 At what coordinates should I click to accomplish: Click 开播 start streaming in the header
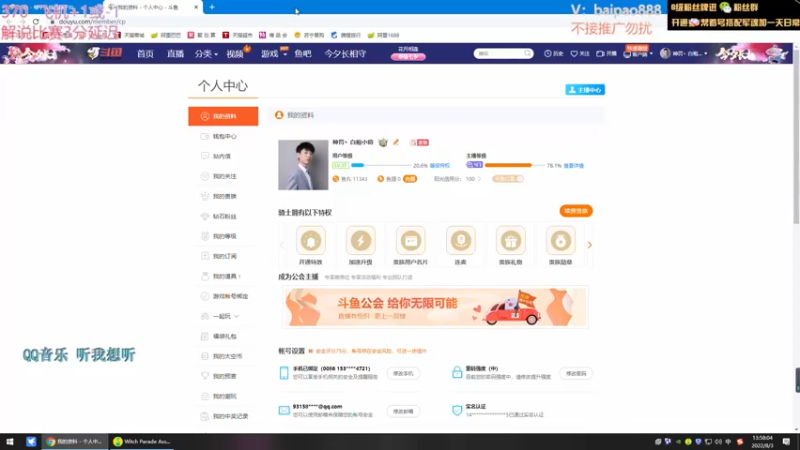click(607, 54)
